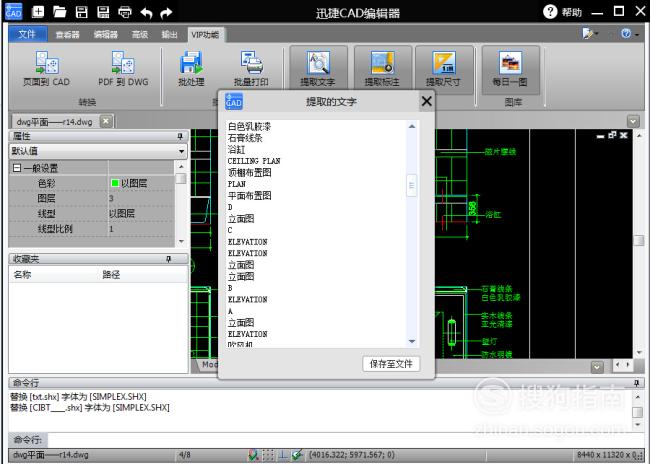Click the scroll down arrow in extracted text list

(412, 342)
